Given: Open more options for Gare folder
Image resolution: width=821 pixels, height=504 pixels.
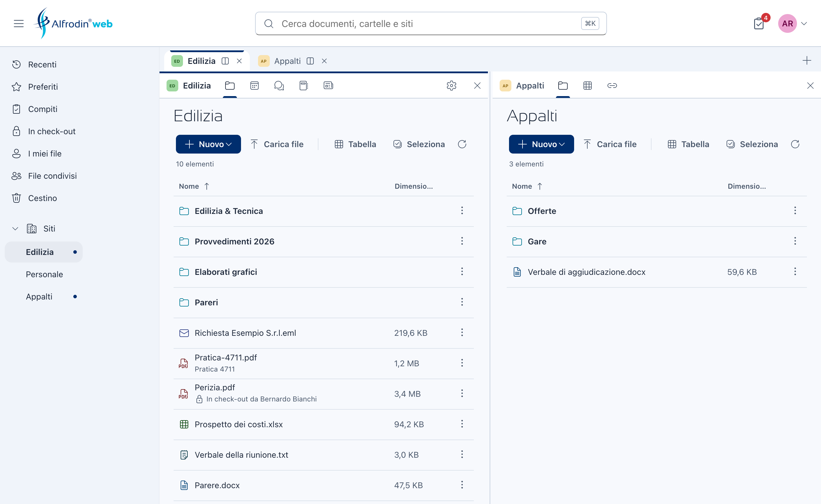Looking at the screenshot, I should 795,241.
